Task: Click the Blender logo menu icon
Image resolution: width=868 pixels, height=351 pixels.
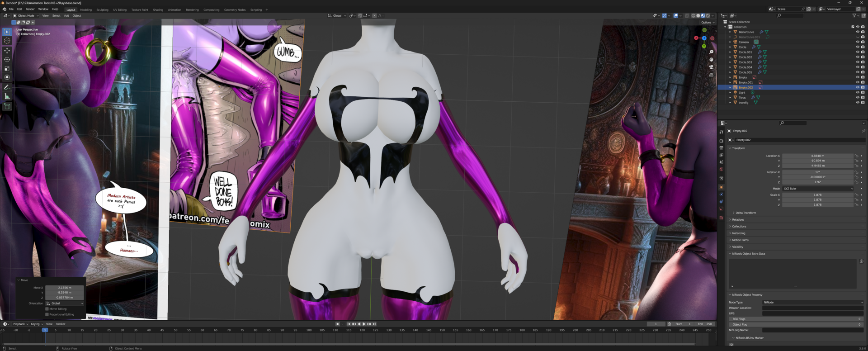Action: click(x=5, y=9)
